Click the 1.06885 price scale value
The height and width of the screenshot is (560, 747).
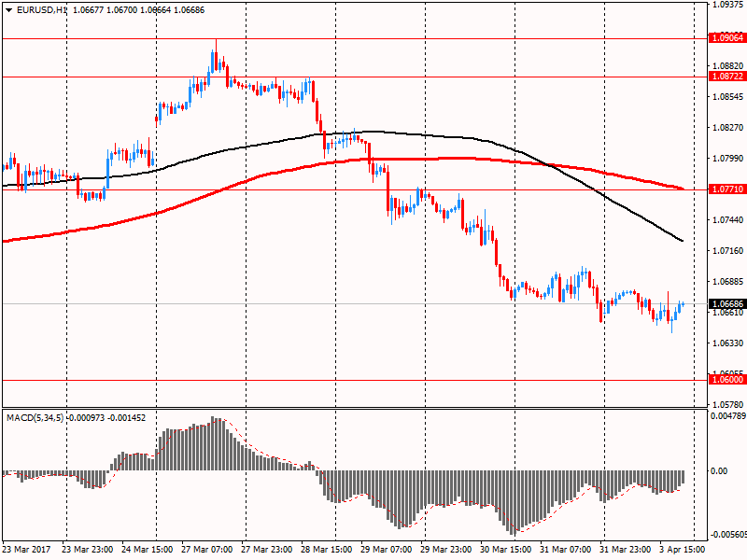click(x=728, y=282)
